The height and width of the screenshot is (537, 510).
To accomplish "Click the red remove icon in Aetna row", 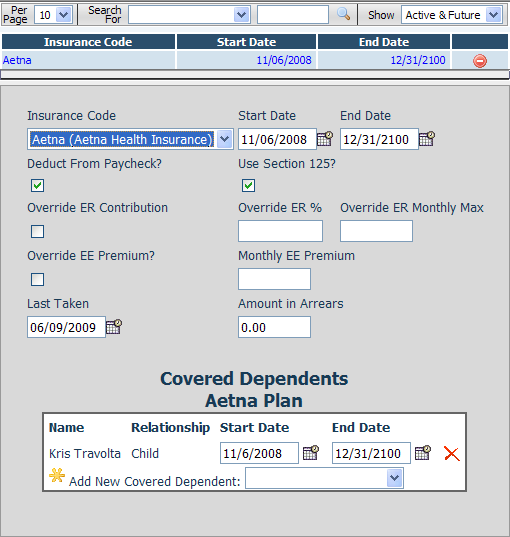I will point(480,61).
